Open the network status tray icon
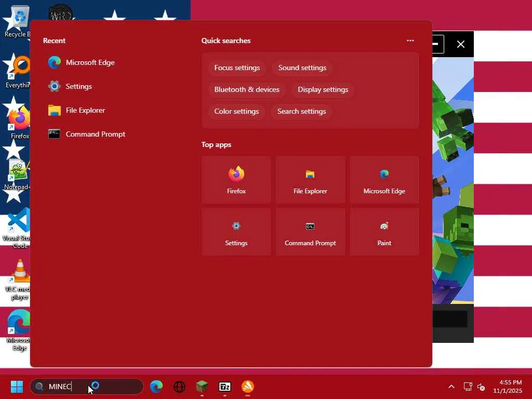Viewport: 532px width, 399px height. (468, 387)
